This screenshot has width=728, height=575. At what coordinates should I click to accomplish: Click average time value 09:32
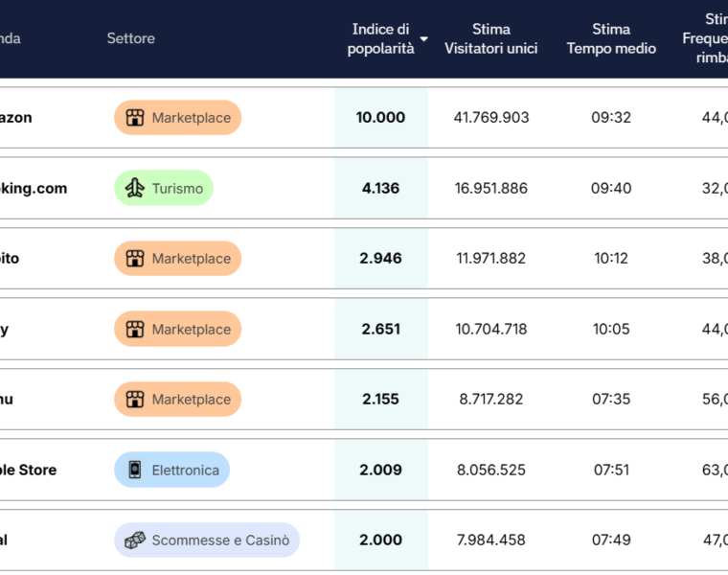(x=611, y=118)
